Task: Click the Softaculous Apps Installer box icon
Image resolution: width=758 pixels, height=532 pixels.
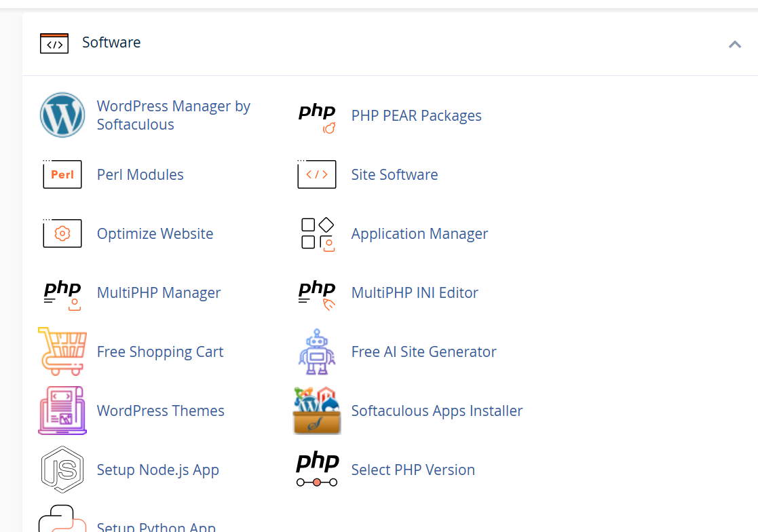Action: [317, 411]
